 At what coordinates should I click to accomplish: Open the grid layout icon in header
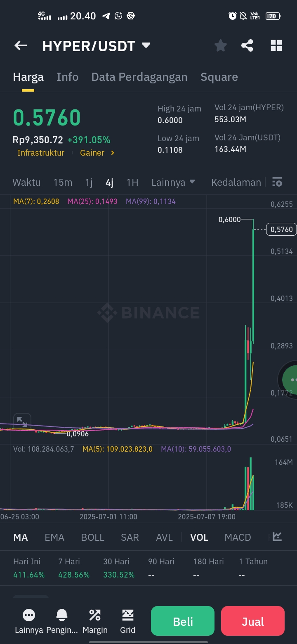point(276,46)
